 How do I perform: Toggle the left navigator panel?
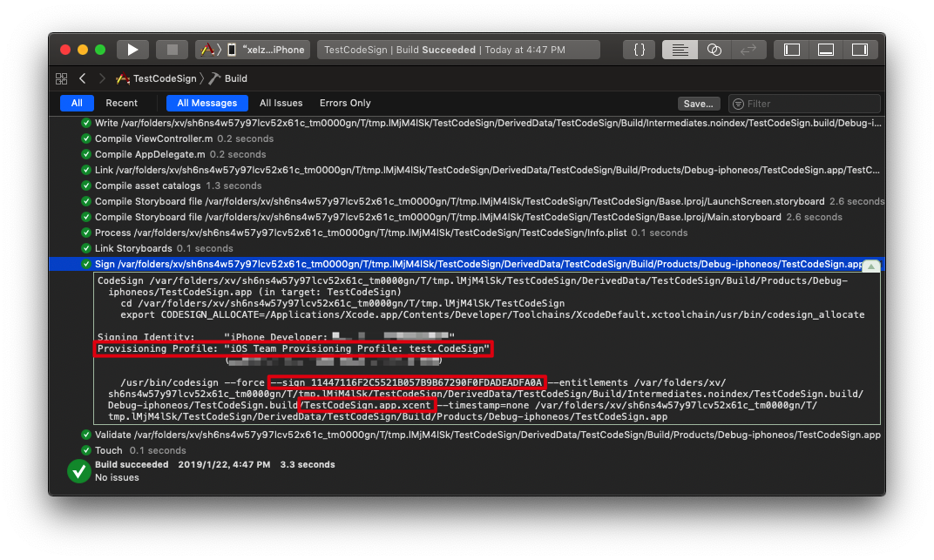[x=792, y=50]
